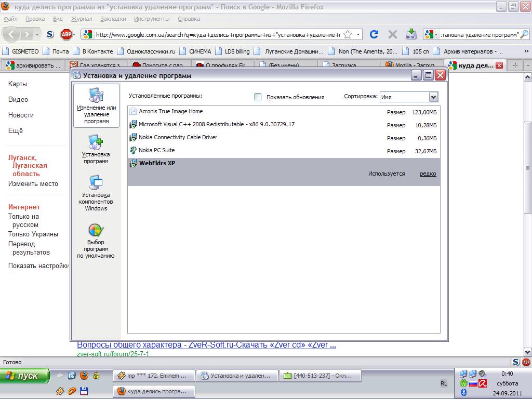This screenshot has width=532, height=399.
Task: Select Acronis True Image Home entry
Action: click(x=284, y=112)
